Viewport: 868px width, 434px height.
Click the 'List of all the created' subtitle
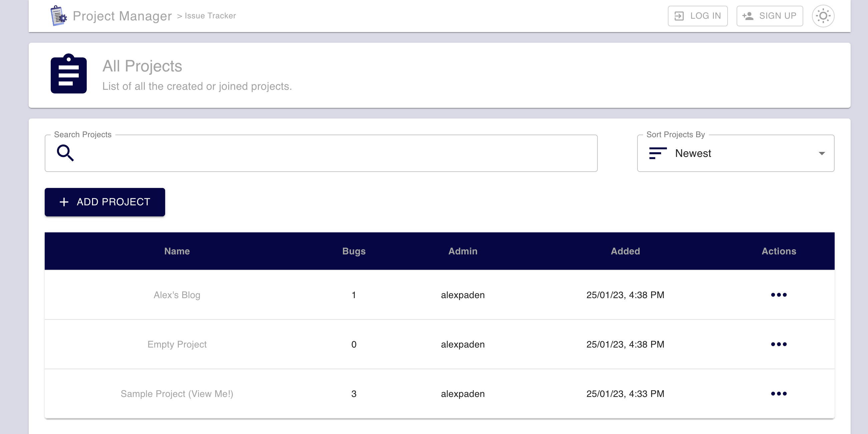[197, 86]
